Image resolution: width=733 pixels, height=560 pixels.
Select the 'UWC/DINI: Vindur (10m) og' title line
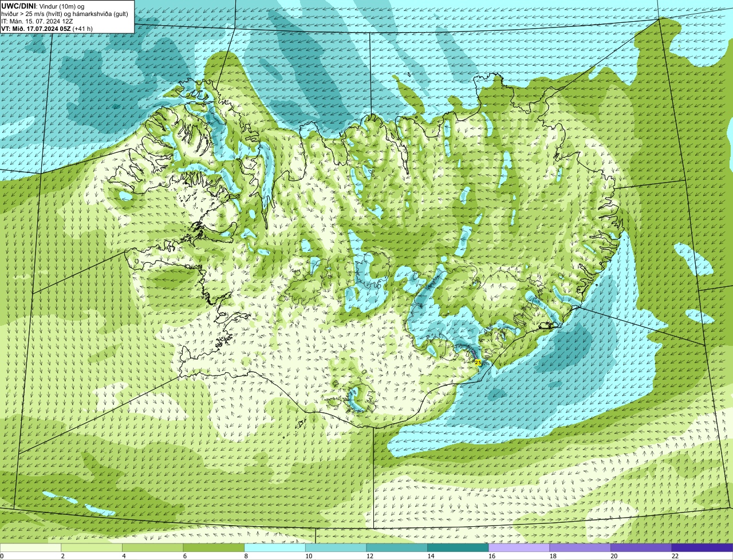(x=43, y=6)
